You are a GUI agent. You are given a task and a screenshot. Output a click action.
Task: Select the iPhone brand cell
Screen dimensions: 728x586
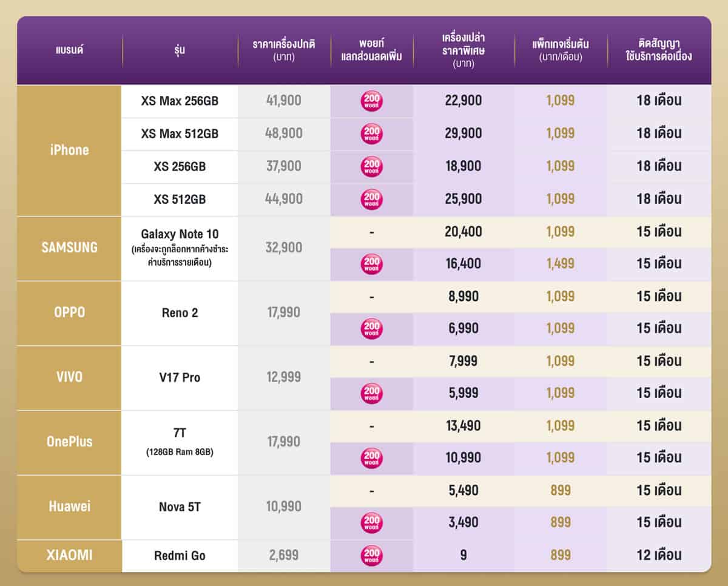click(69, 150)
